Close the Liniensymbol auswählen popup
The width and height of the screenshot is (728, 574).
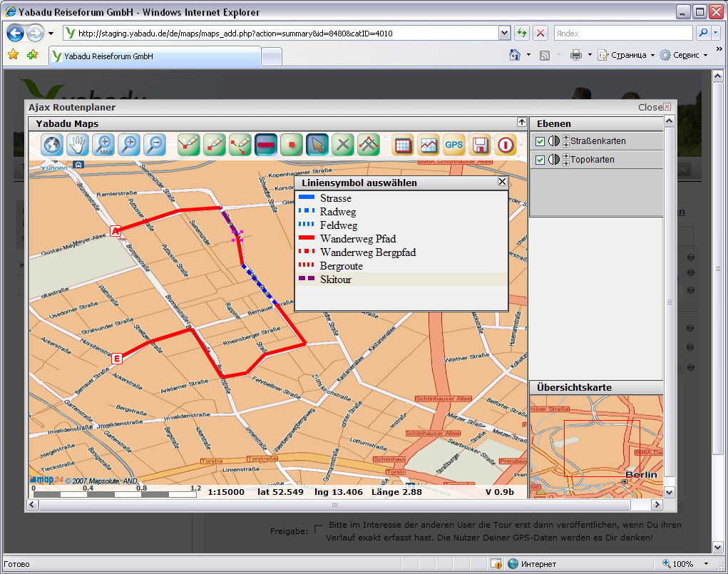pos(502,182)
